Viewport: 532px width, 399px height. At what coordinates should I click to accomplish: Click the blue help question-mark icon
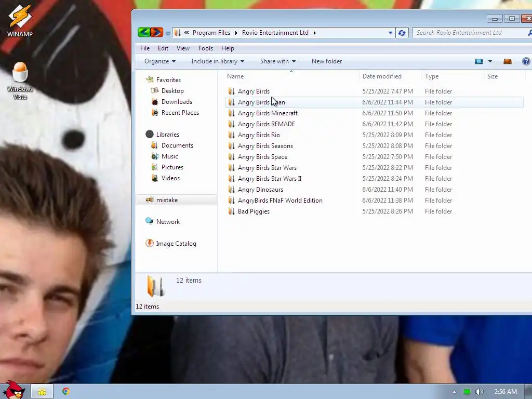pos(526,61)
